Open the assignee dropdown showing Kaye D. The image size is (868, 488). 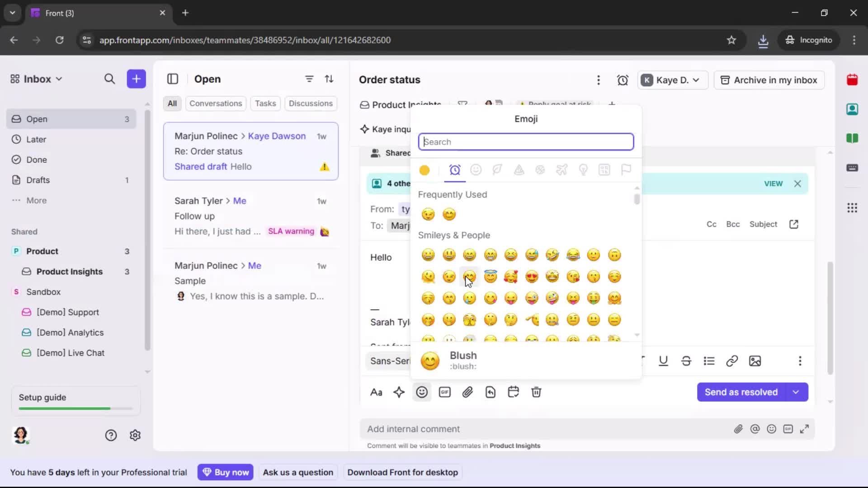[672, 80]
